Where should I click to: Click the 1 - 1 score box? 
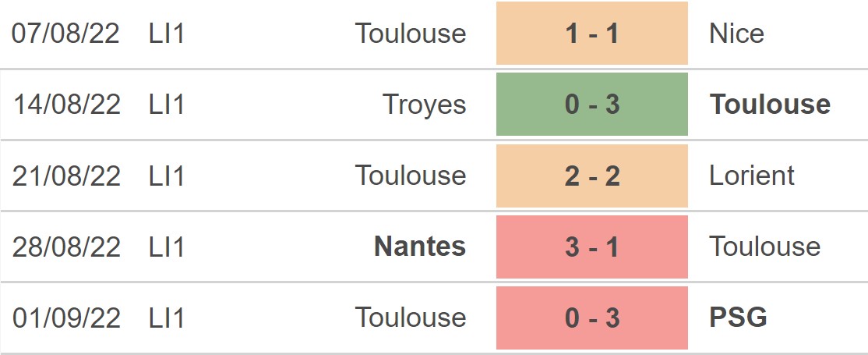(592, 34)
